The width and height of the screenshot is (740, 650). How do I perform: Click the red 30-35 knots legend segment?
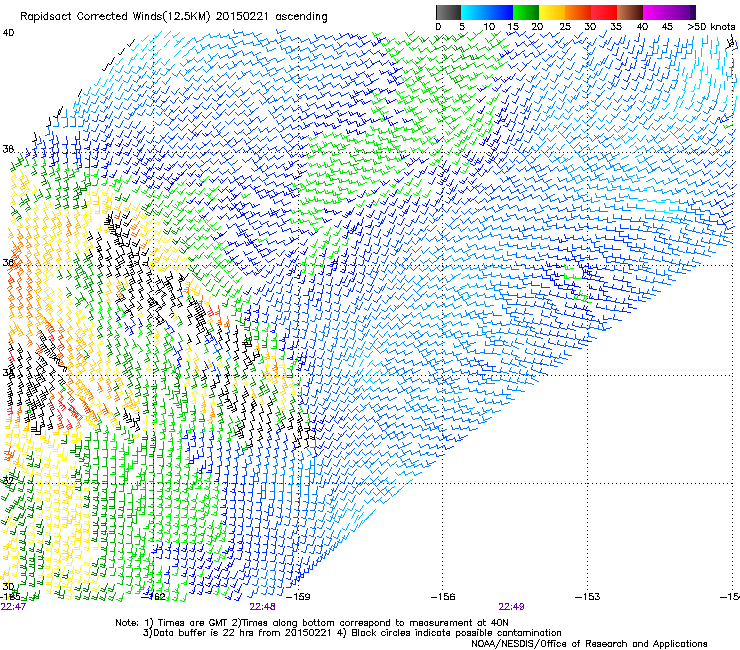pyautogui.click(x=604, y=12)
